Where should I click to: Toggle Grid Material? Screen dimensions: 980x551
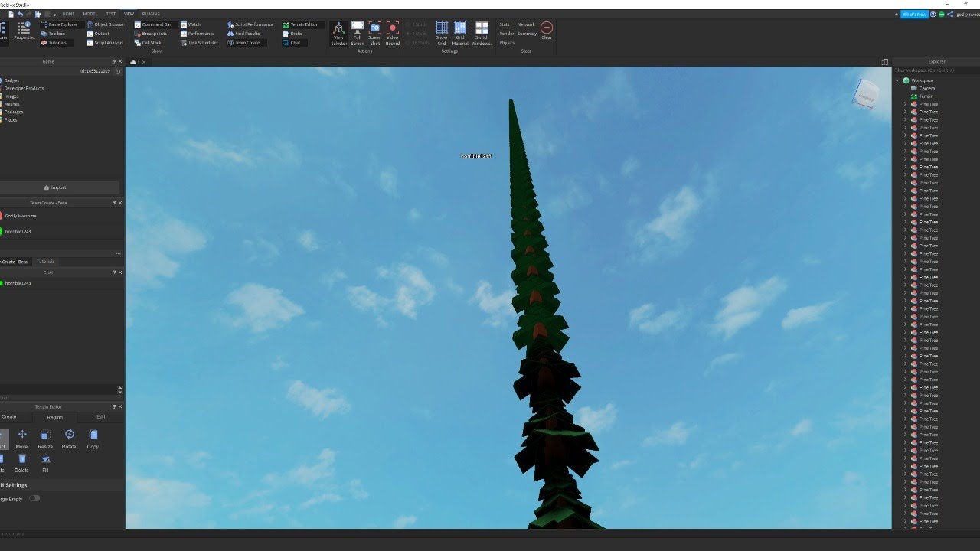[x=460, y=34]
